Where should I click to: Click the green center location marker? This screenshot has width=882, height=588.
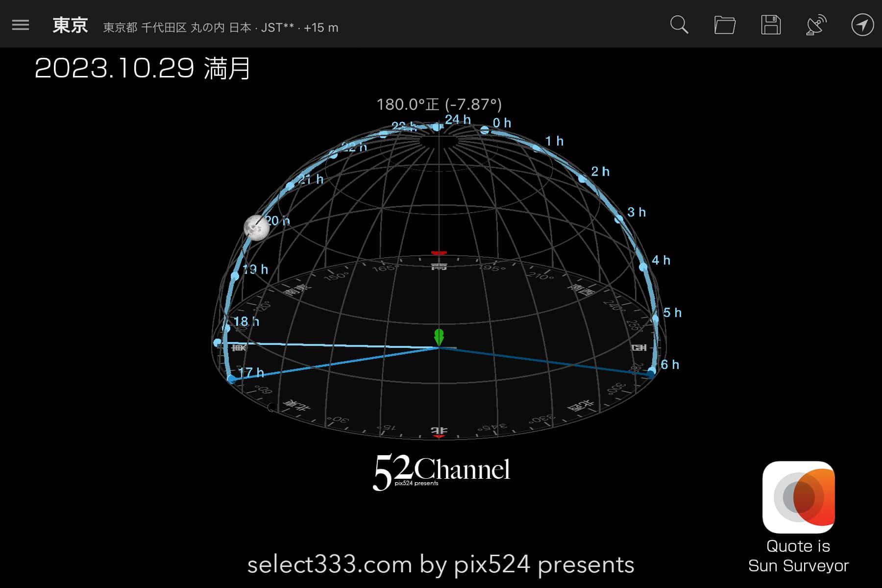439,337
